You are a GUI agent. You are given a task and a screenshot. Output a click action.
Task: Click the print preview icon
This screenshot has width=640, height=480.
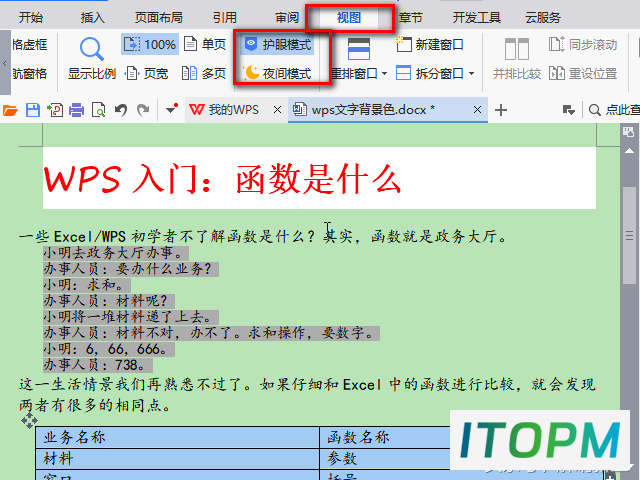tap(98, 110)
